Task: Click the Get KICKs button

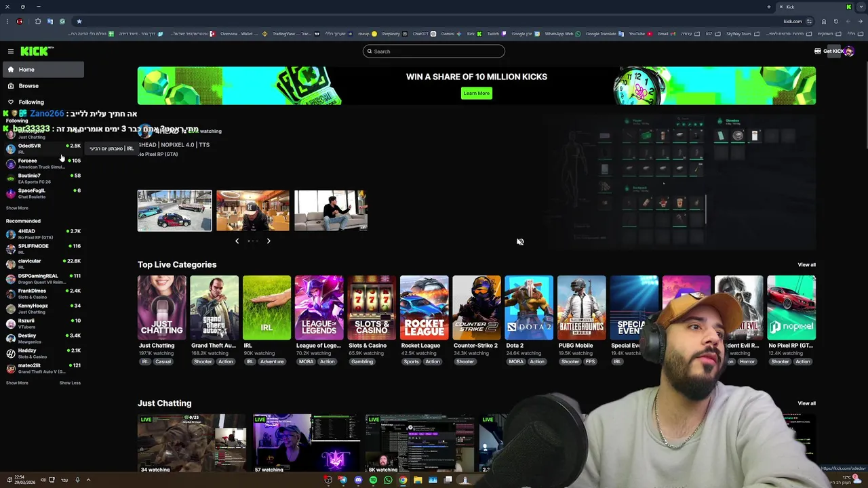Action: pos(829,52)
